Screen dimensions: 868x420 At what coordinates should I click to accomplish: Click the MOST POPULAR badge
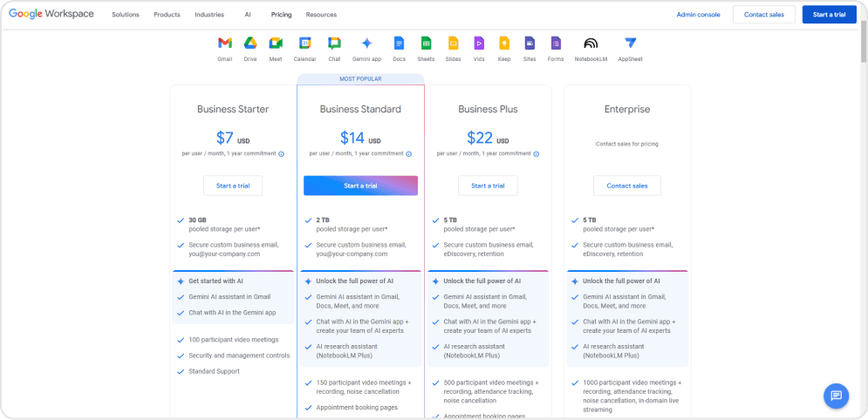pyautogui.click(x=360, y=79)
